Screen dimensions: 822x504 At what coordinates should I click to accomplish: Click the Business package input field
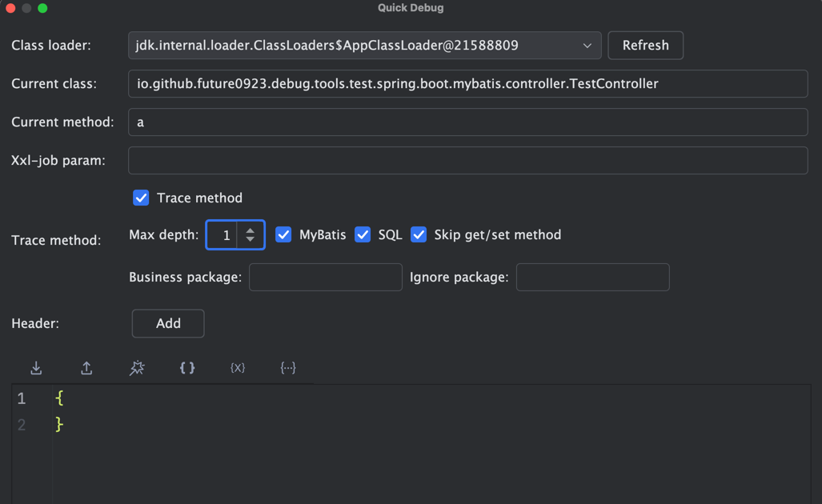326,277
